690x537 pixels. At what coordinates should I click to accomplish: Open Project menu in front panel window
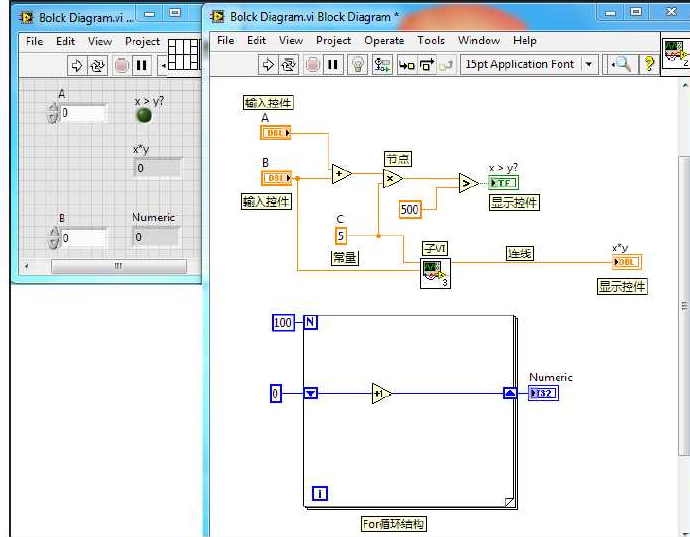pos(142,41)
